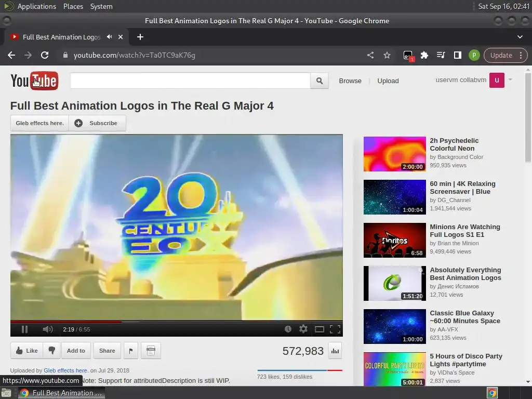Open Absolutely Everything Best Animation Logos thumbnail
Screen dimensions: 532x399
(x=395, y=283)
